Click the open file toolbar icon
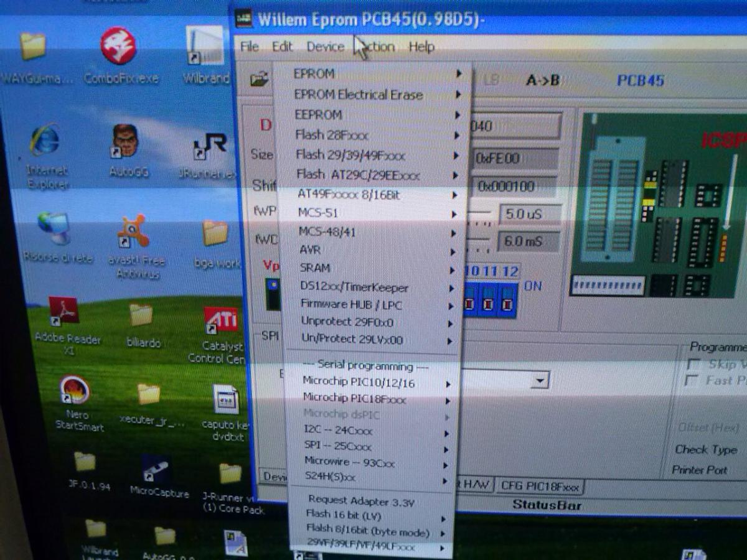Viewport: 747px width, 560px height. click(x=259, y=80)
